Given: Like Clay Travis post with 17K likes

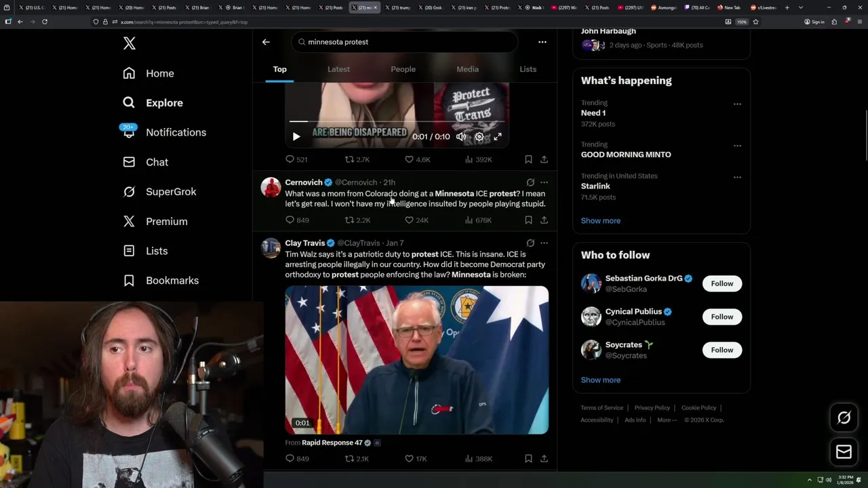Looking at the screenshot, I should 416,459.
